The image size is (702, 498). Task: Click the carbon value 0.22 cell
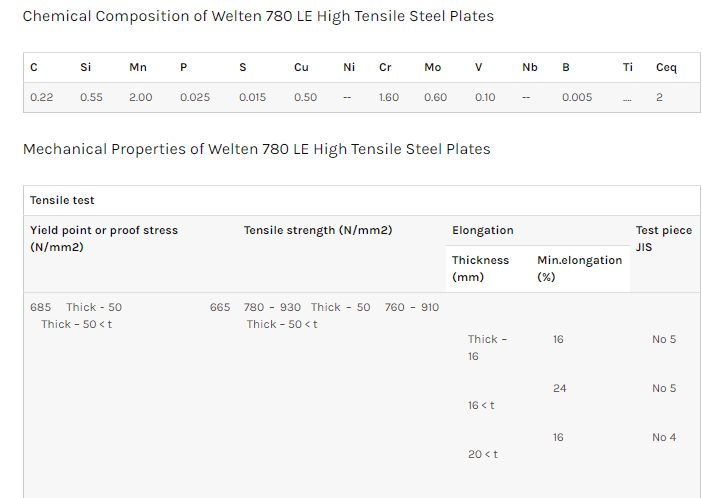click(41, 97)
